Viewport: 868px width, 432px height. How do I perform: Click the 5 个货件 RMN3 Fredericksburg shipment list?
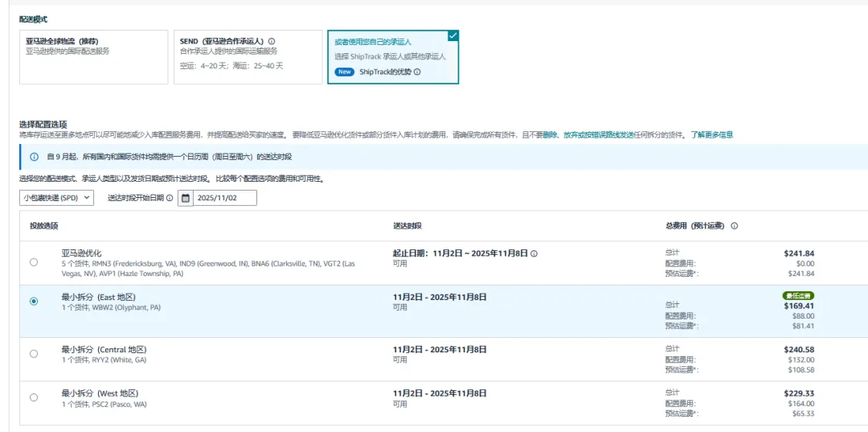(207, 269)
